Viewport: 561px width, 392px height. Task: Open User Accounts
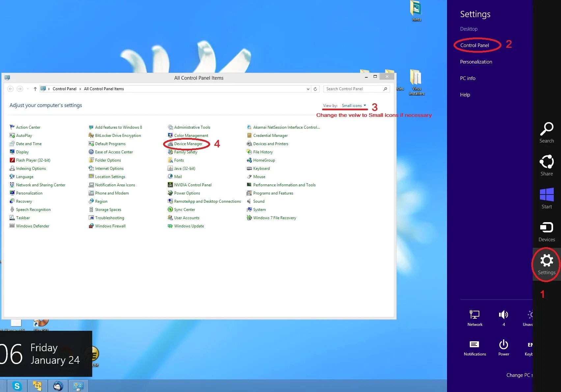click(x=183, y=218)
